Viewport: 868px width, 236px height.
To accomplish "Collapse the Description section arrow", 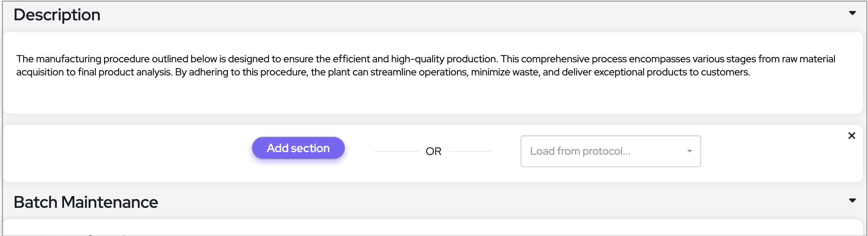I will click(852, 13).
